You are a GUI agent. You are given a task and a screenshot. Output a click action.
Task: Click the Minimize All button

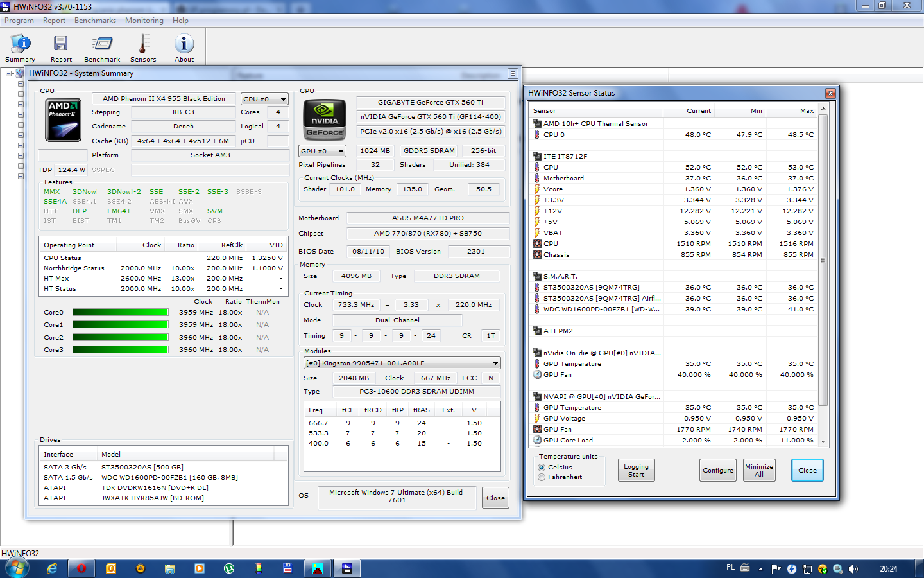pos(759,470)
